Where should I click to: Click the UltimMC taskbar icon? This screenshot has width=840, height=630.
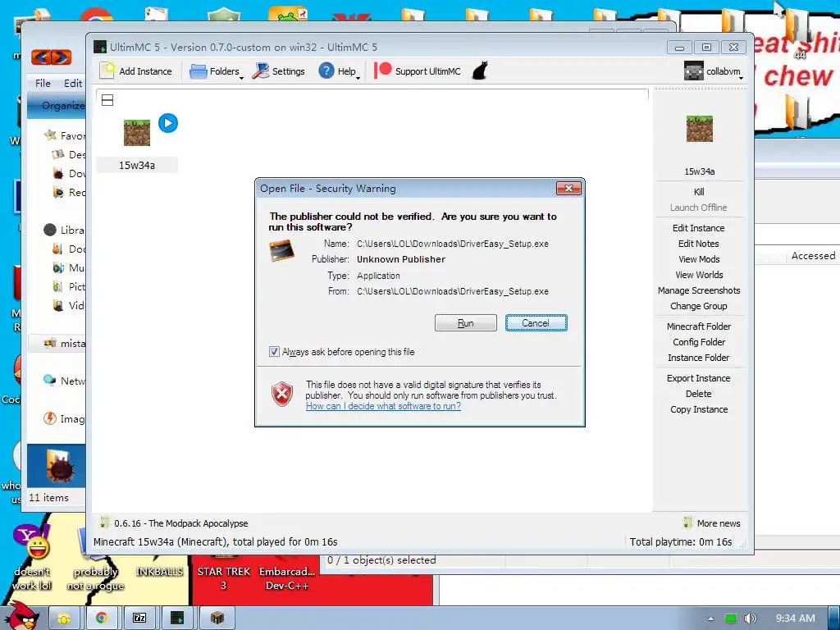click(177, 619)
